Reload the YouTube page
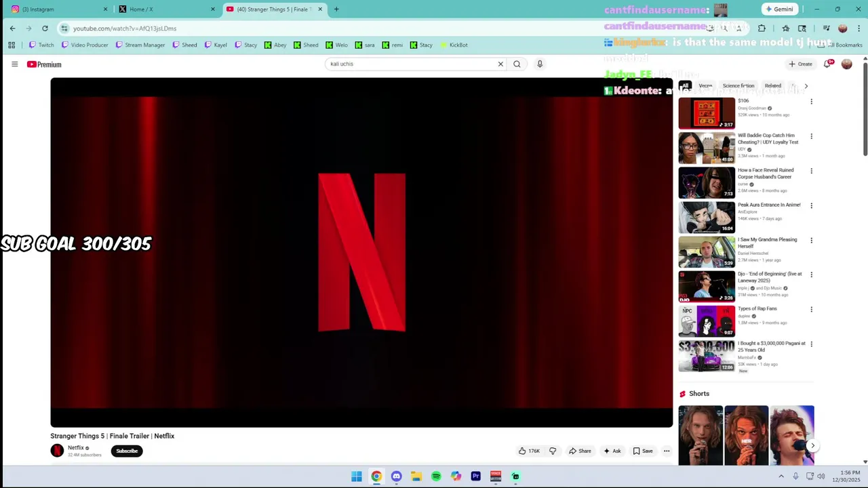 pos(45,28)
